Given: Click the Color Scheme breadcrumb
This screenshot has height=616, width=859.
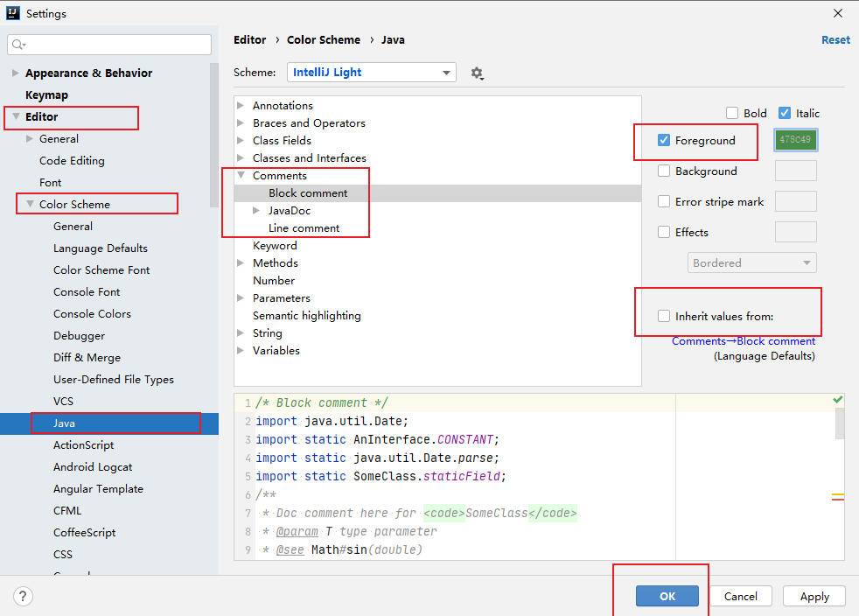Looking at the screenshot, I should pyautogui.click(x=324, y=40).
